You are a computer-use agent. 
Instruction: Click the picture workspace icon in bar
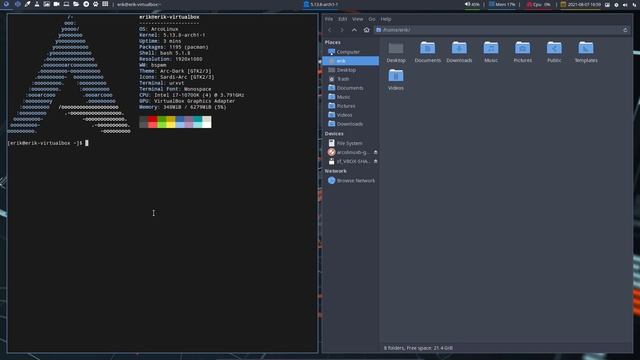click(47, 4)
